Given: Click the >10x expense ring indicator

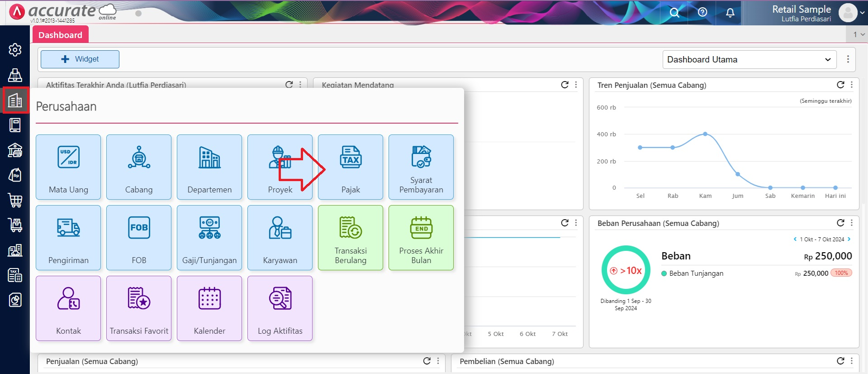Looking at the screenshot, I should coord(626,270).
